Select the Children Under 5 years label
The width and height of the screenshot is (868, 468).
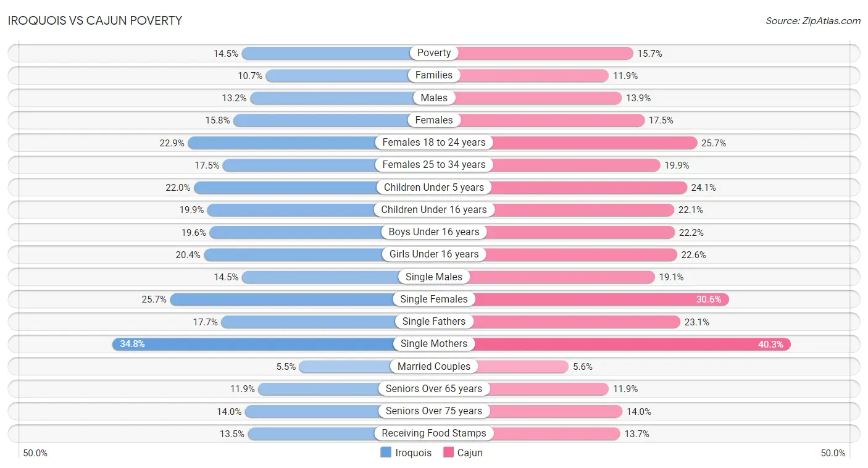(x=434, y=188)
